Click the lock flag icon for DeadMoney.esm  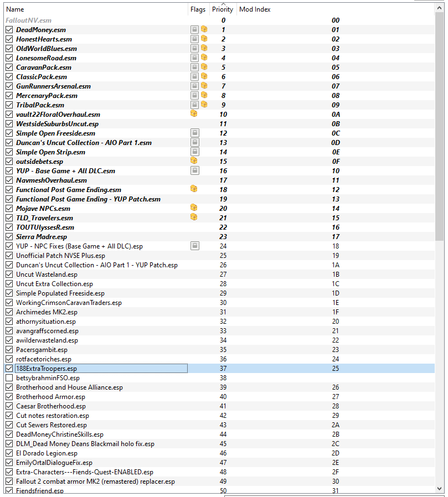[195, 29]
